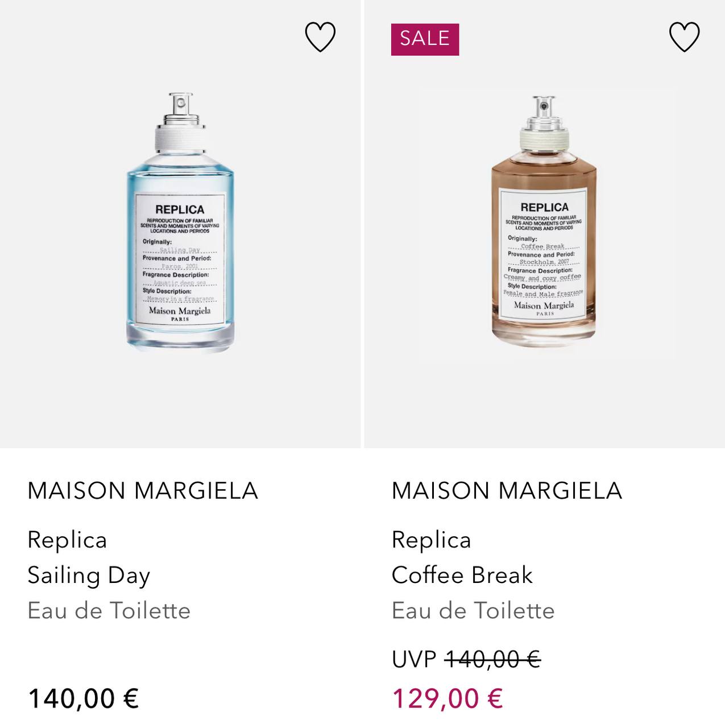Select the Replica line text for Sailing Day
Screen dimensions: 725x728
point(67,540)
